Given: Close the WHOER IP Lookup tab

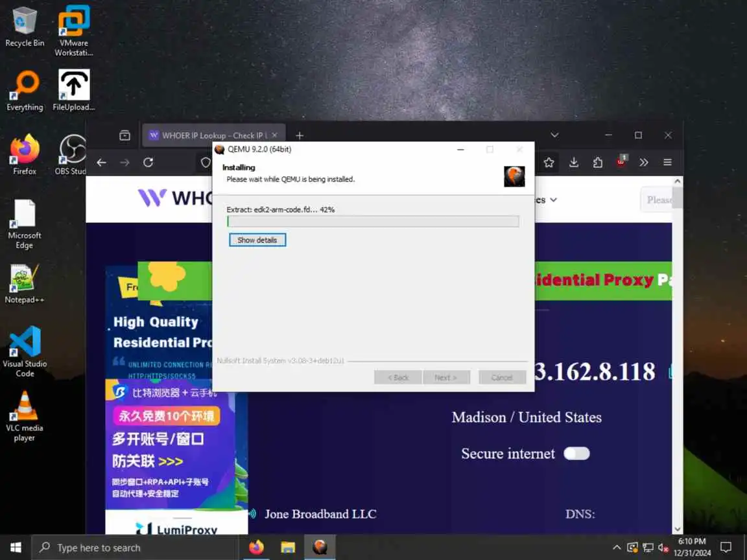Looking at the screenshot, I should point(274,135).
